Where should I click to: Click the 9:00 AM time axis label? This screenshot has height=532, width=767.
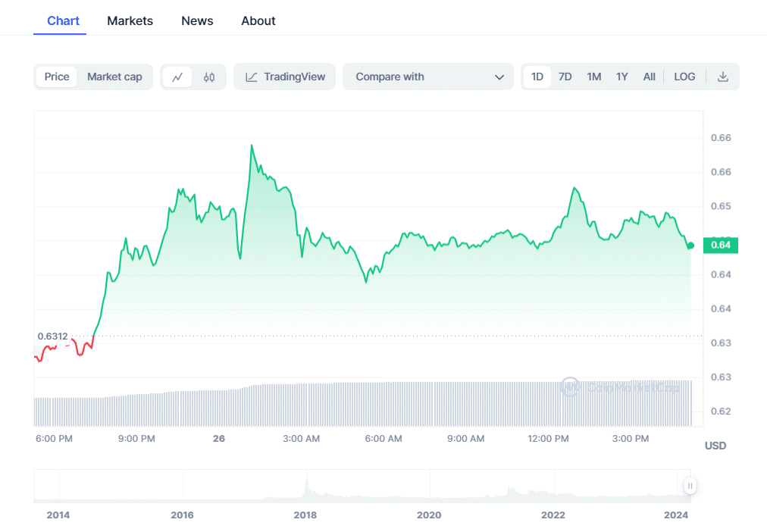pyautogui.click(x=465, y=439)
